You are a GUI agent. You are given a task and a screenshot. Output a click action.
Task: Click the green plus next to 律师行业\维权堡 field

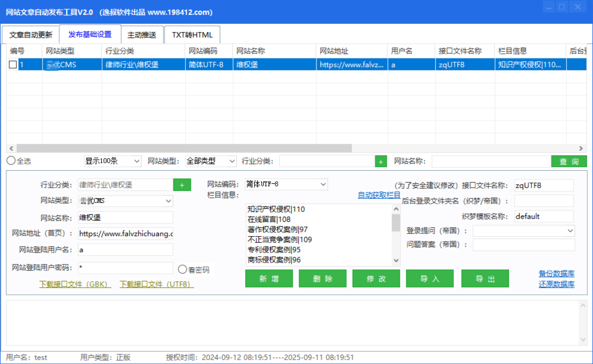[182, 185]
